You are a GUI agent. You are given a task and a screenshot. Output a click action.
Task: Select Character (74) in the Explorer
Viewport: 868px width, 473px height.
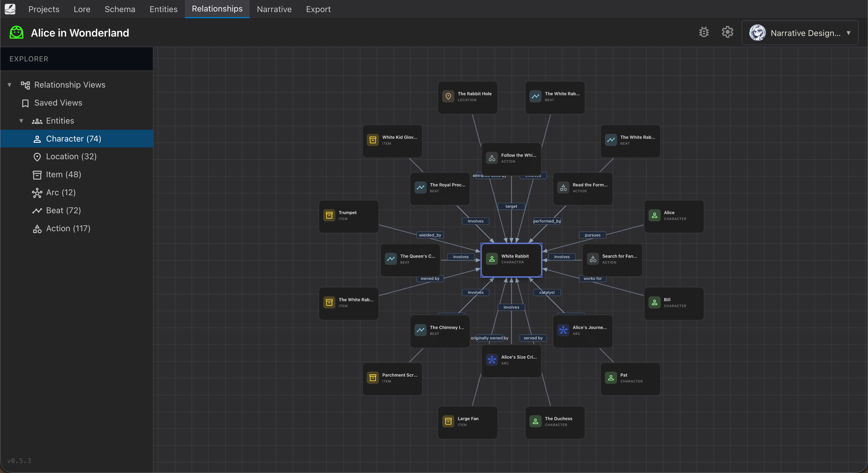(73, 138)
